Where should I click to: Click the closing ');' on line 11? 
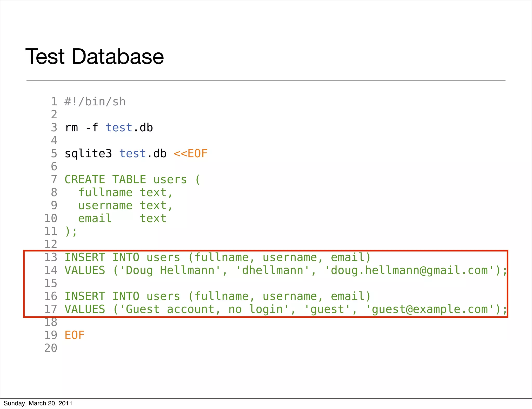pos(71,231)
